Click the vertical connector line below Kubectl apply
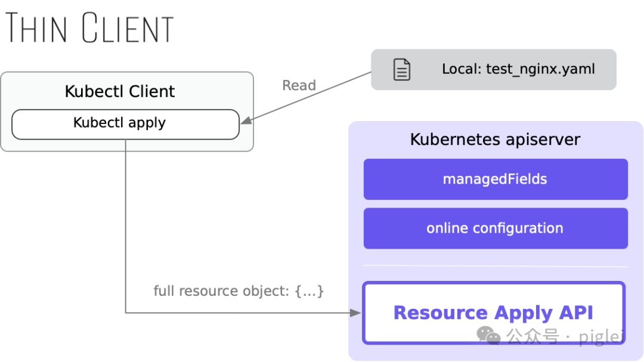Image resolution: width=644 pixels, height=362 pixels. coord(126,226)
